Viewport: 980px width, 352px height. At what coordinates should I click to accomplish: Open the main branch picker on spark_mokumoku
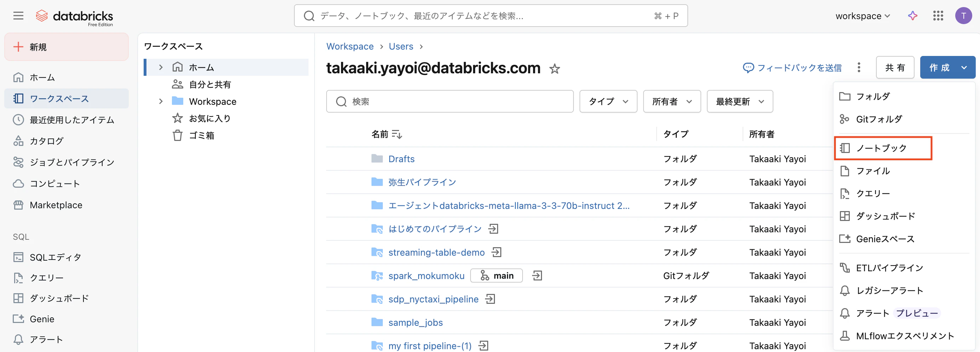click(x=496, y=276)
